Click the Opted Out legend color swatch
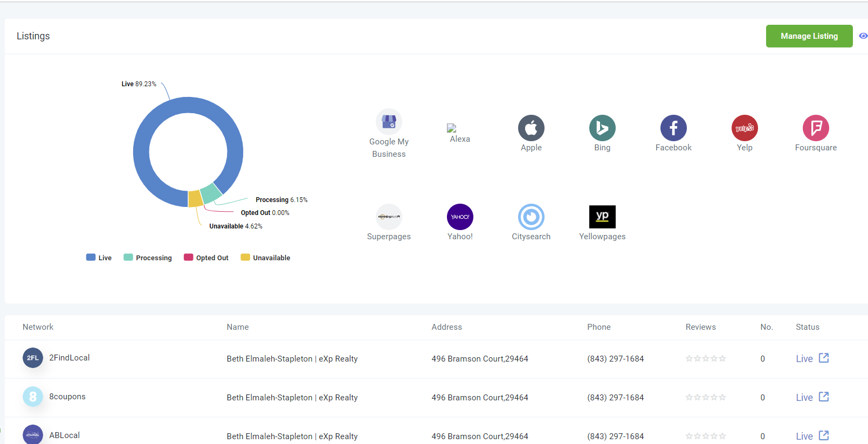This screenshot has width=868, height=444. (188, 258)
